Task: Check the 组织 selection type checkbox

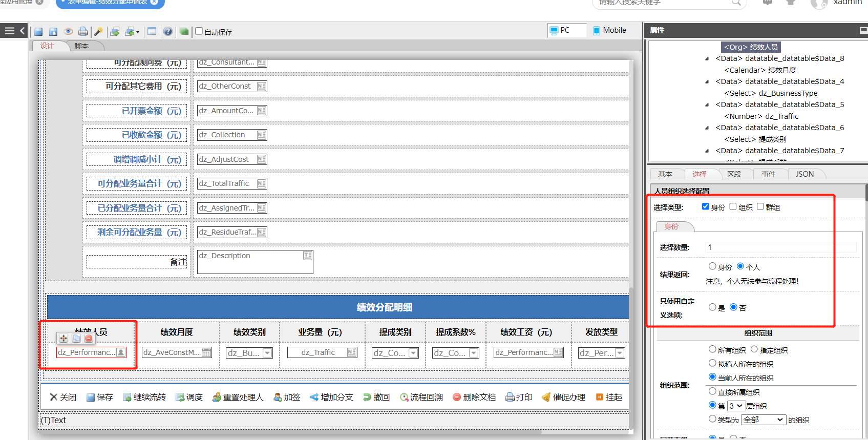Action: click(x=733, y=206)
